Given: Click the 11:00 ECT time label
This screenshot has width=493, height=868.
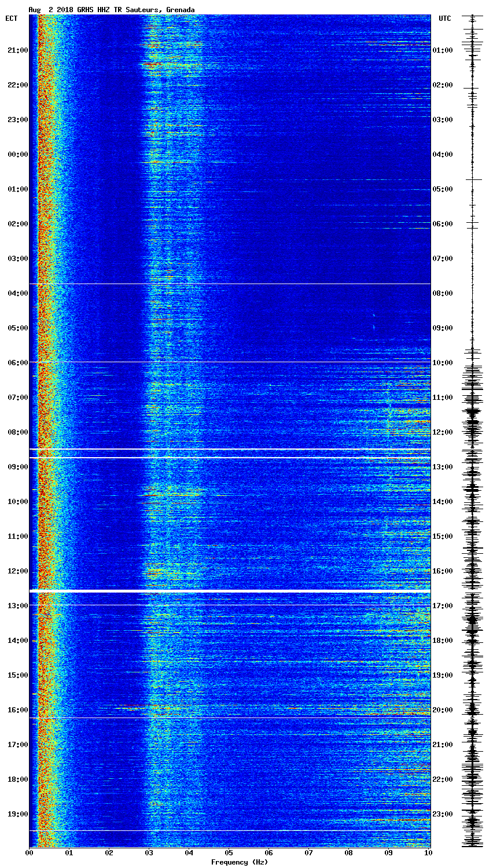Looking at the screenshot, I should [x=17, y=536].
